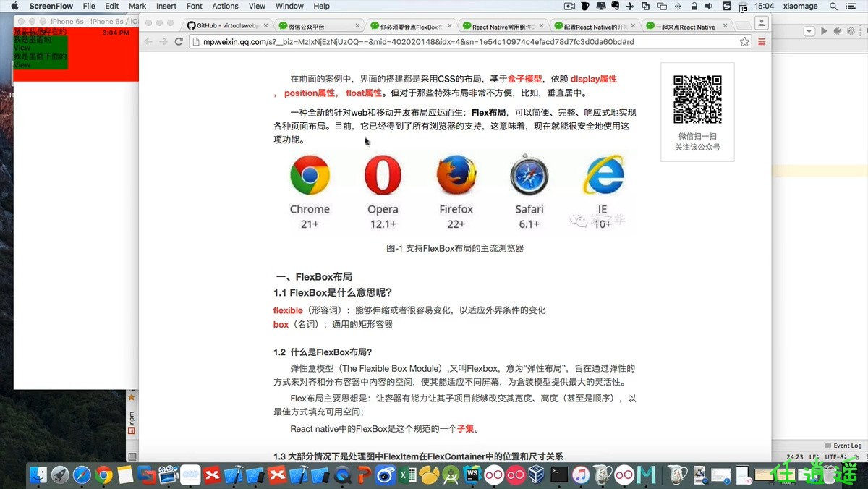Screen dimensions: 868x489
Task: Click Chrome's forward arrow button
Action: [163, 42]
